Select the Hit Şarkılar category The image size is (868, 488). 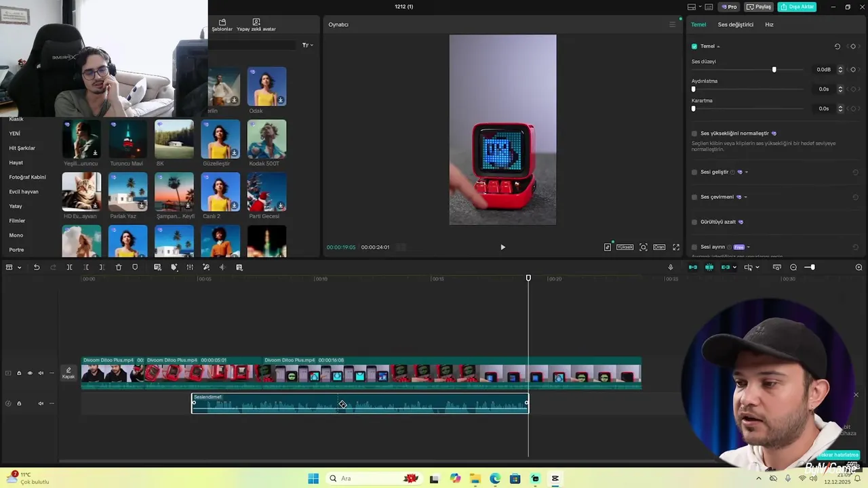[x=22, y=148]
